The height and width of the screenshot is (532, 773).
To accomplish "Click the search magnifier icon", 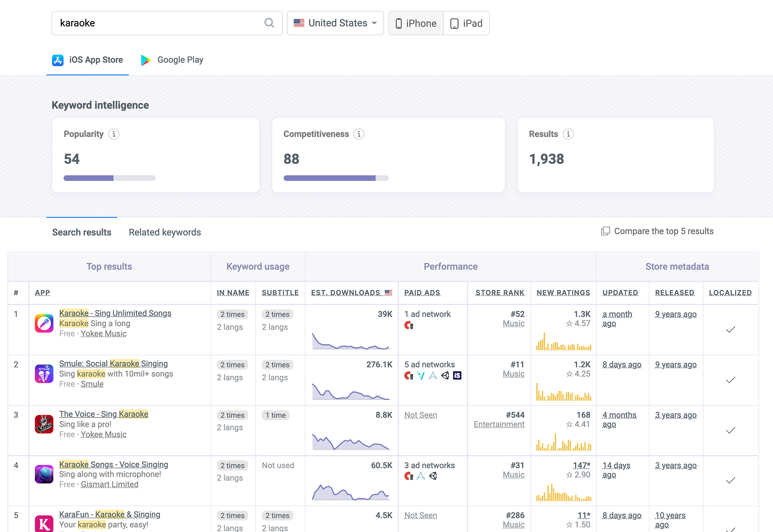I will click(x=269, y=23).
